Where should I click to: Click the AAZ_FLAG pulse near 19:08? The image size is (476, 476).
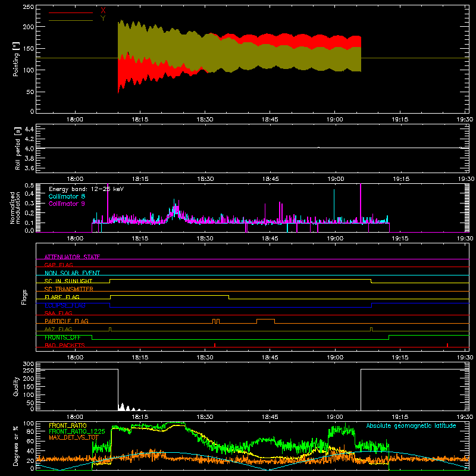tap(371, 330)
